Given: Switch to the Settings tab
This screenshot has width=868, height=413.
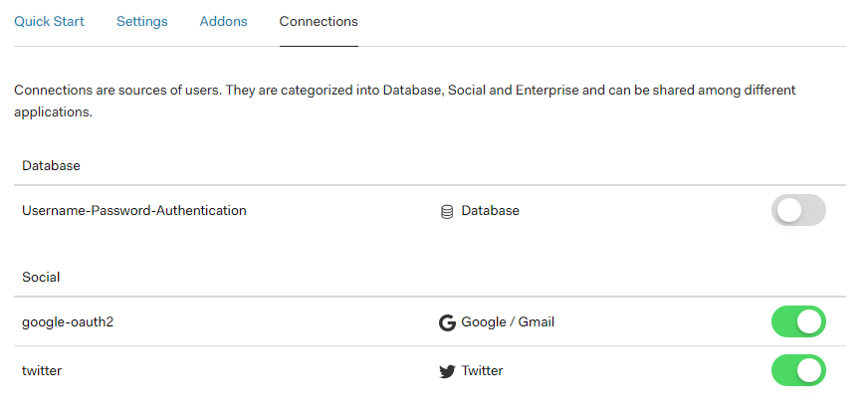Looking at the screenshot, I should tap(141, 21).
